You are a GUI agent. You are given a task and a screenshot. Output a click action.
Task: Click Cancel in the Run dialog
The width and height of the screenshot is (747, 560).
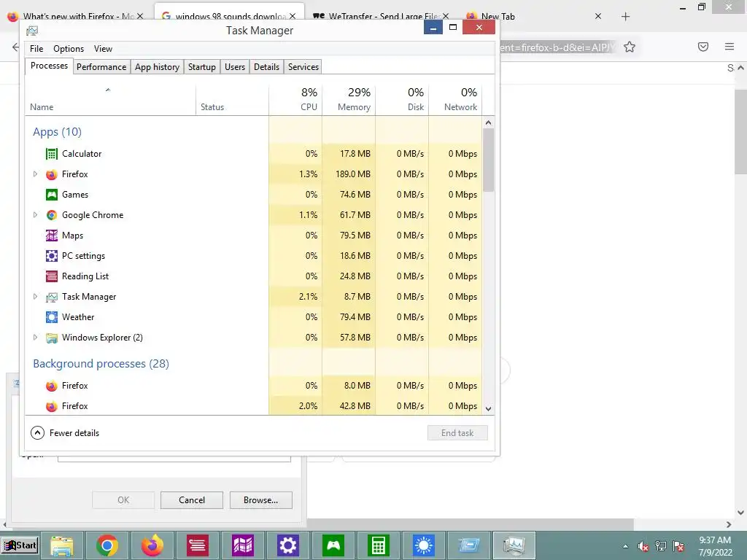[192, 500]
